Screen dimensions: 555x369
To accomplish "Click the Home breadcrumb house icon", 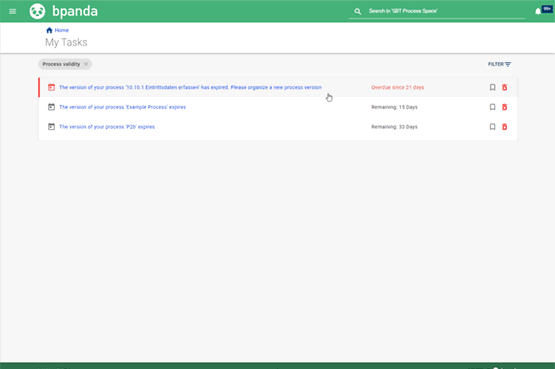I will pyautogui.click(x=49, y=30).
